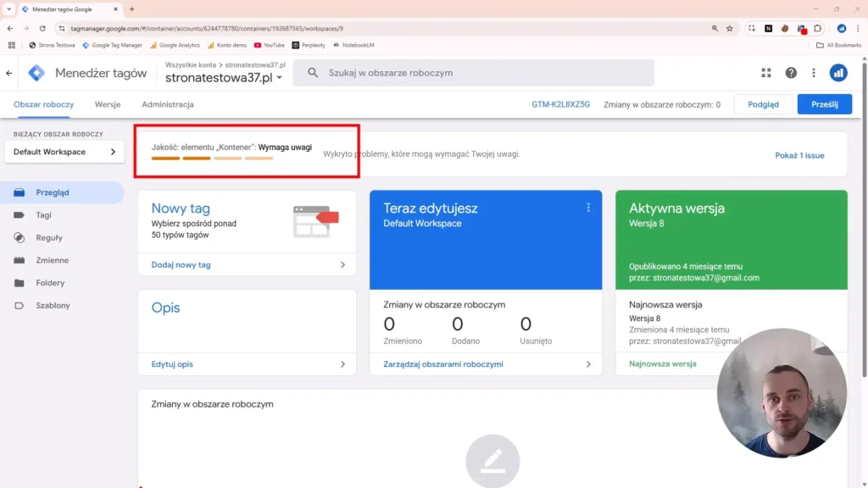
Task: Click the page vertical scrollbar
Action: (x=864, y=221)
